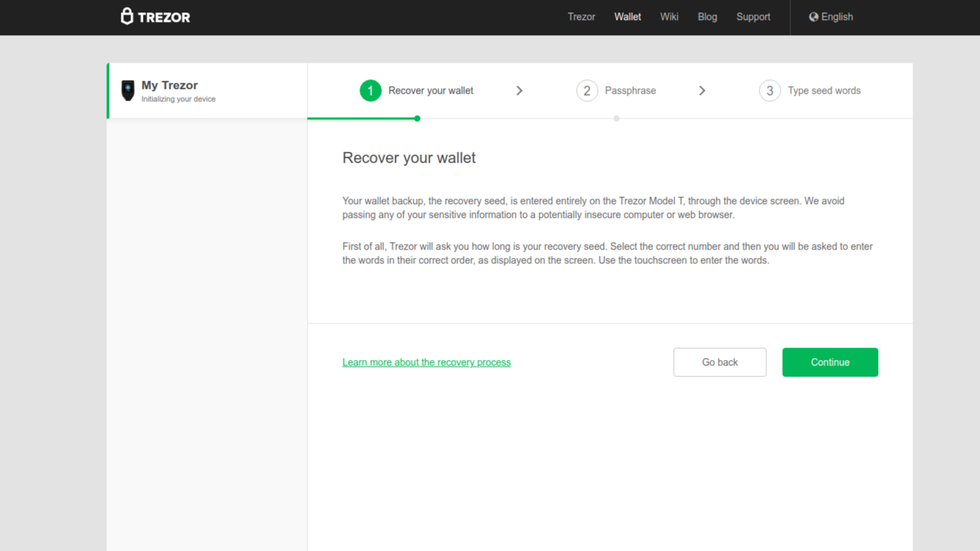
Task: Switch to the Wallet nav item
Action: (x=628, y=17)
